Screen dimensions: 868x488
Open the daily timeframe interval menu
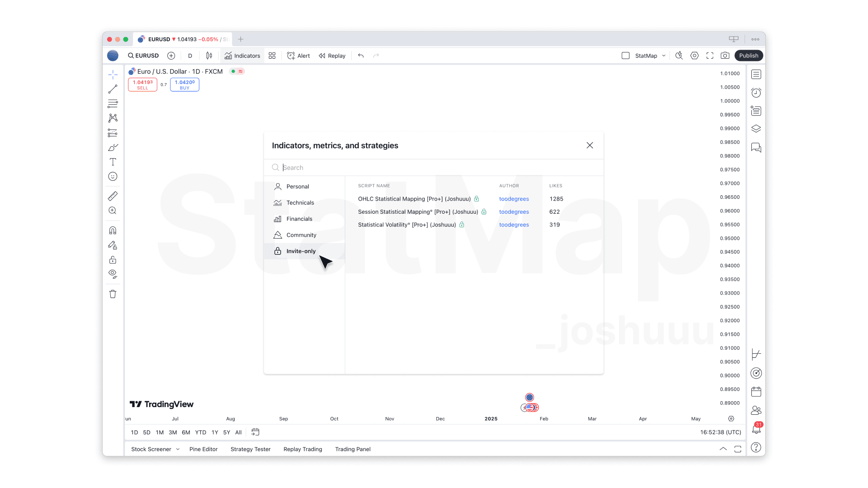pos(190,56)
